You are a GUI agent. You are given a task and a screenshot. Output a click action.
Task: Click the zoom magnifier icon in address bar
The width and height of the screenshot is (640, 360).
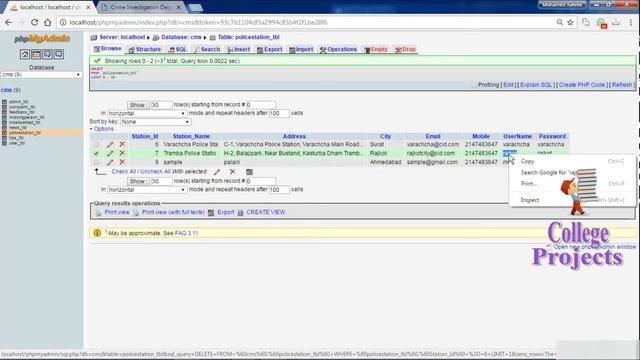pos(560,22)
